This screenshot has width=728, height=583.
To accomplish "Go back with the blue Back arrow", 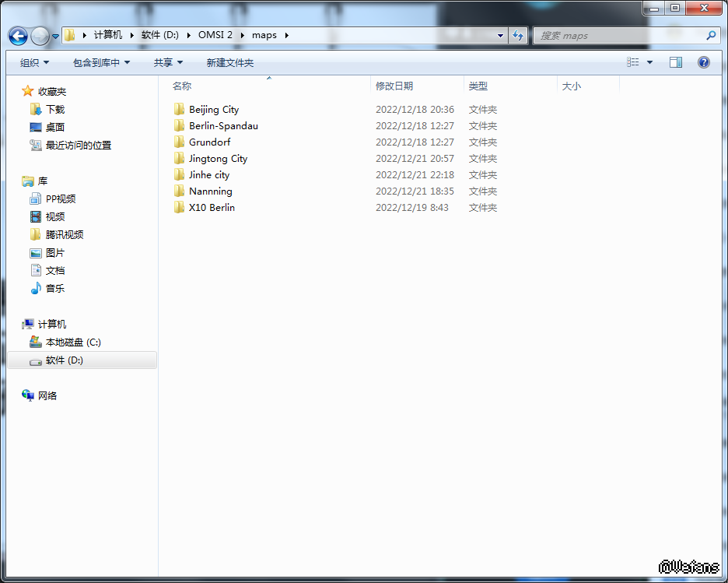I will pyautogui.click(x=18, y=36).
